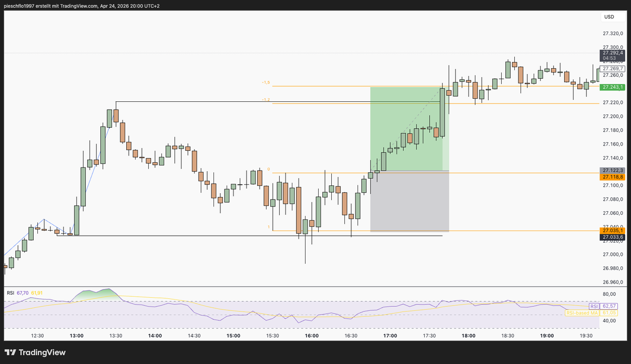Click the RSI scale value 80,00
Screen dimensions: 631x364
pos(609,294)
